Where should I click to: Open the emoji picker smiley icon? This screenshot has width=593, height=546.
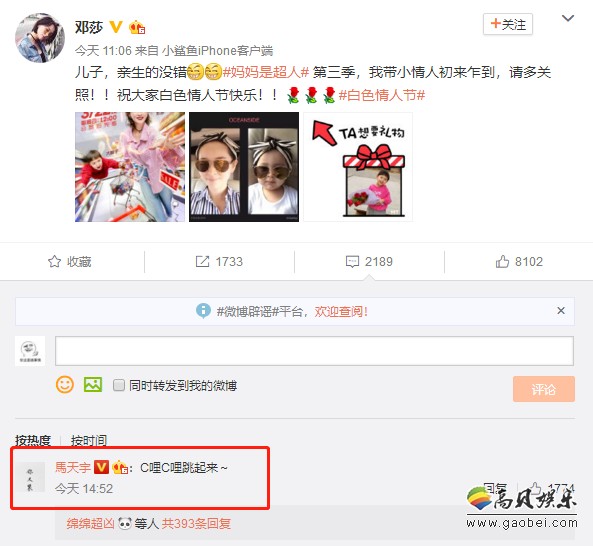click(x=65, y=385)
